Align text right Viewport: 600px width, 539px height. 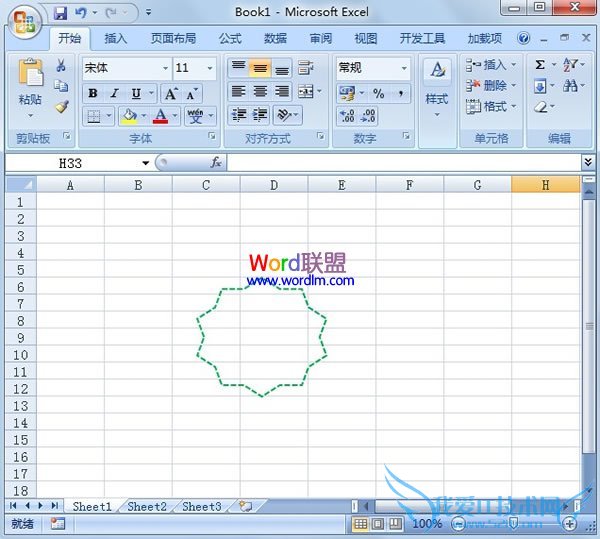282,91
